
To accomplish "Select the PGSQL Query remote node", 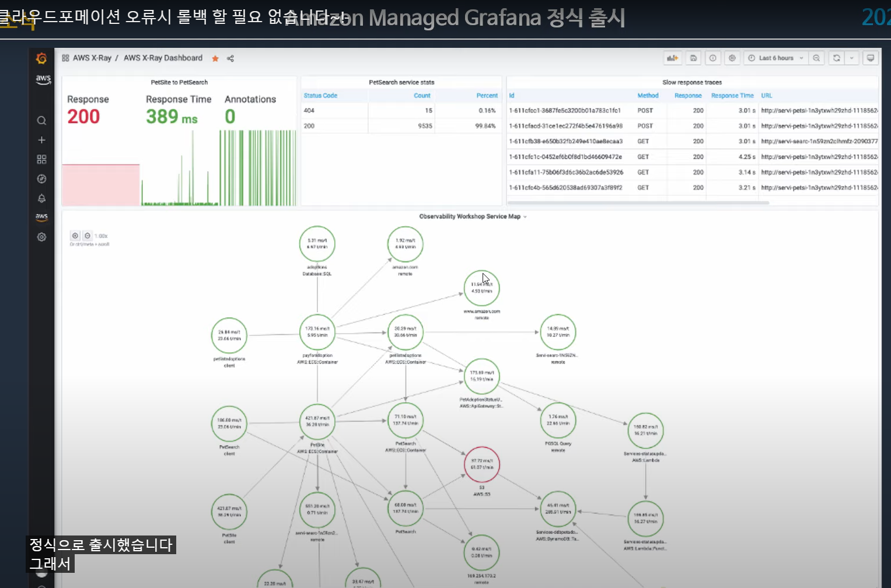I will (x=558, y=420).
